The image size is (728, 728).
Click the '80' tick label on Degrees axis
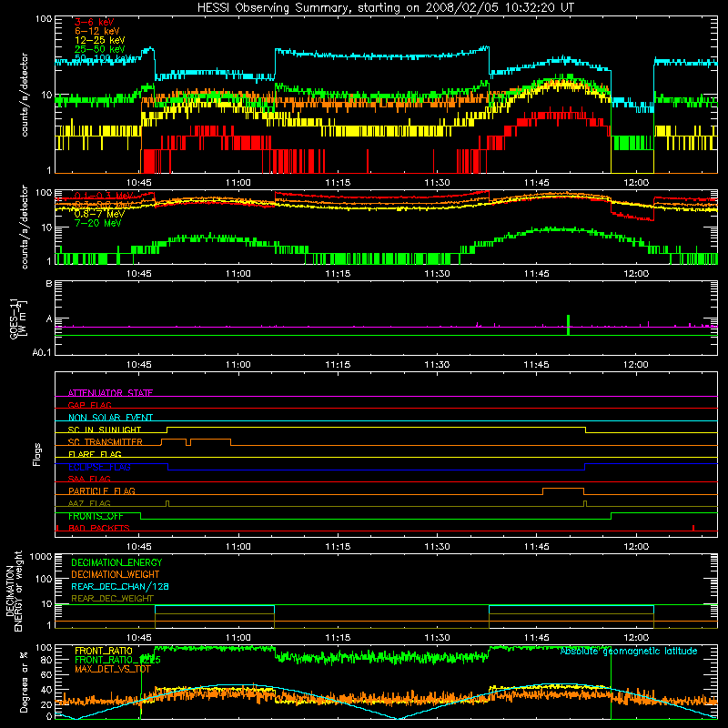click(46, 660)
